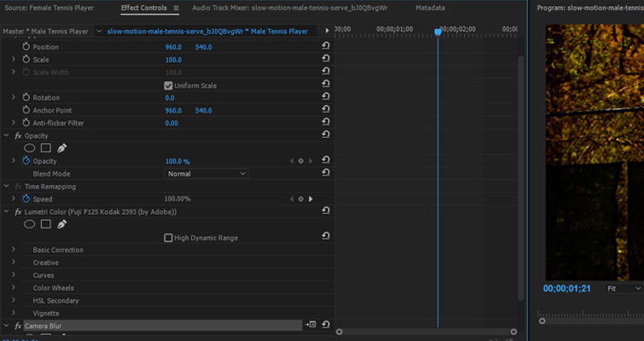This screenshot has width=644, height=341.
Task: Select the Opacity pen mask tool
Action: tap(61, 148)
